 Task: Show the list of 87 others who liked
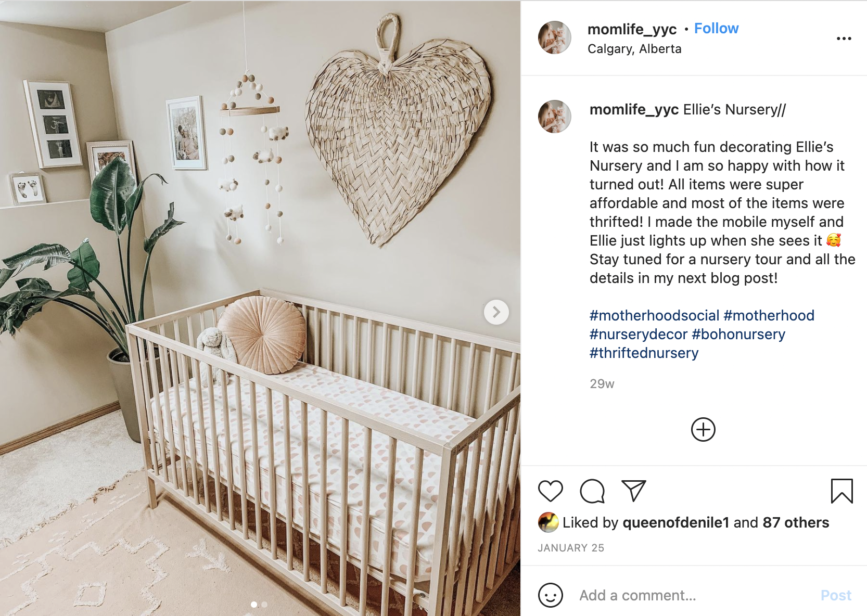pyautogui.click(x=796, y=522)
